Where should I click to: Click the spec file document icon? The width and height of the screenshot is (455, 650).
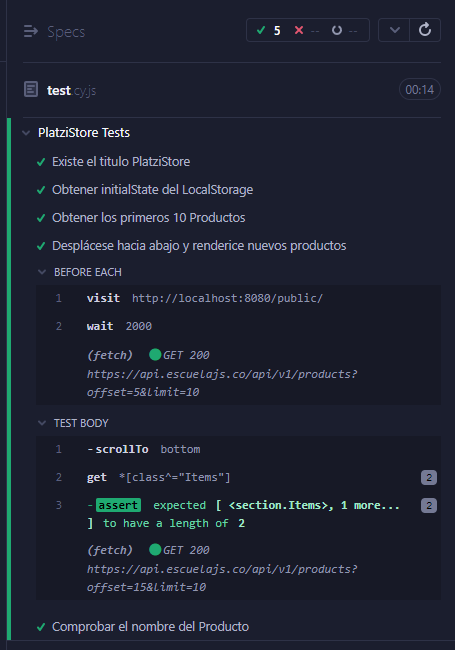tap(31, 89)
